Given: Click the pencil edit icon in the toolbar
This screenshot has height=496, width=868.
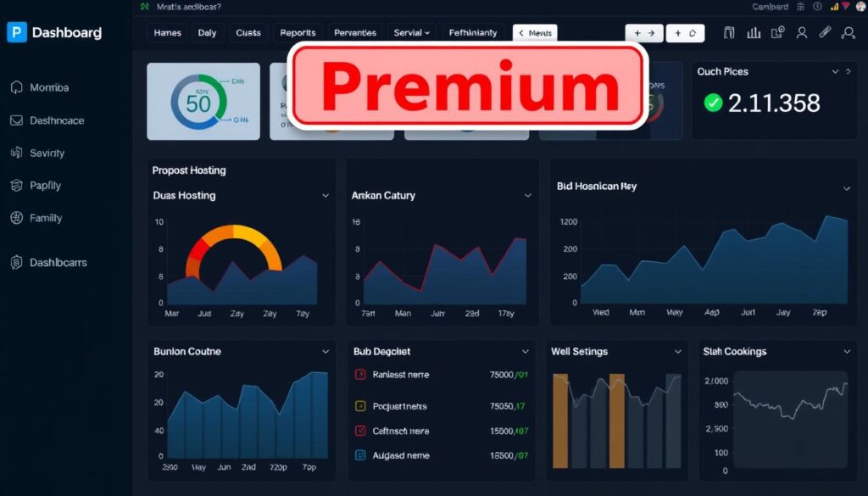Looking at the screenshot, I should pyautogui.click(x=823, y=32).
